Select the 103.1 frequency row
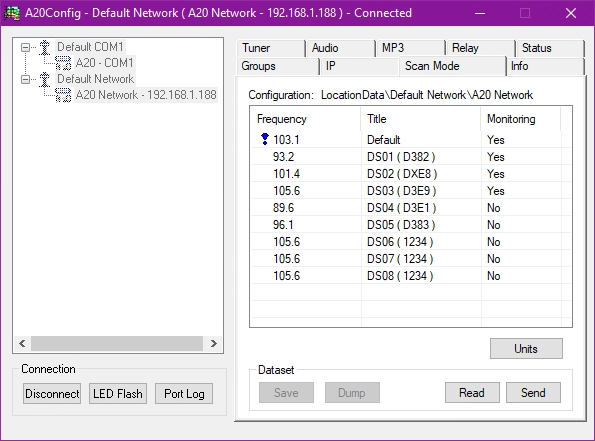This screenshot has width=595, height=441. pyautogui.click(x=411, y=140)
